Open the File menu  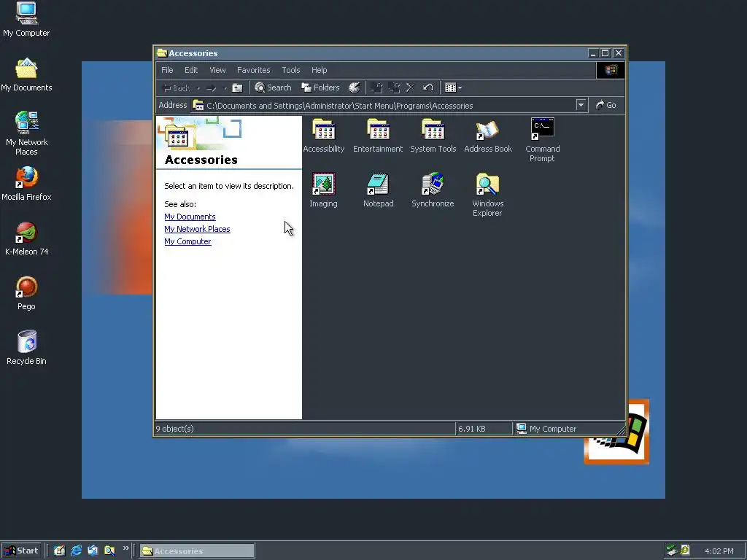167,70
